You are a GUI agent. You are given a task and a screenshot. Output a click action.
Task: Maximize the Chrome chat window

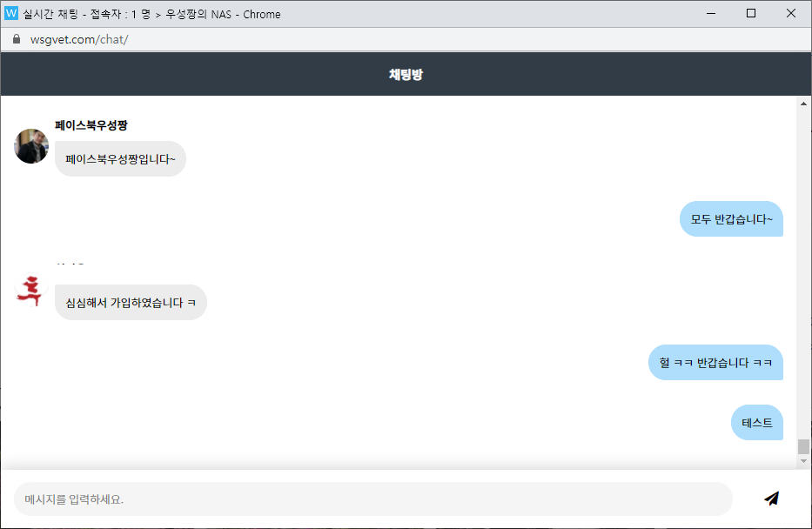[x=751, y=13]
